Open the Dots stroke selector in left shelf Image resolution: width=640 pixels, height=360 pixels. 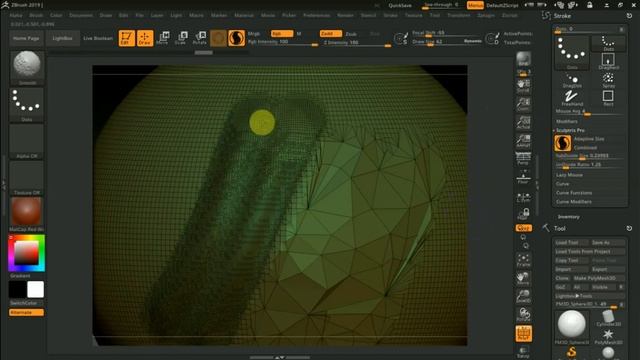27,104
